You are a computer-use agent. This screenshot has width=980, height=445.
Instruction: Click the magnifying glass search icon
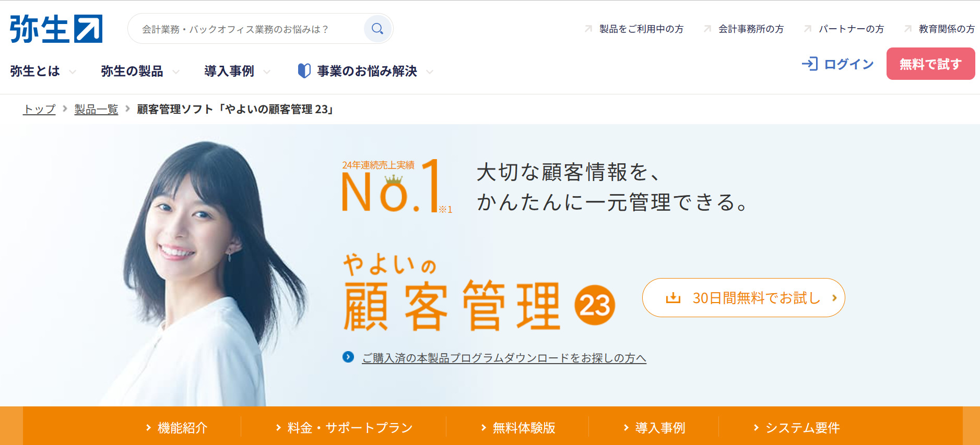377,29
